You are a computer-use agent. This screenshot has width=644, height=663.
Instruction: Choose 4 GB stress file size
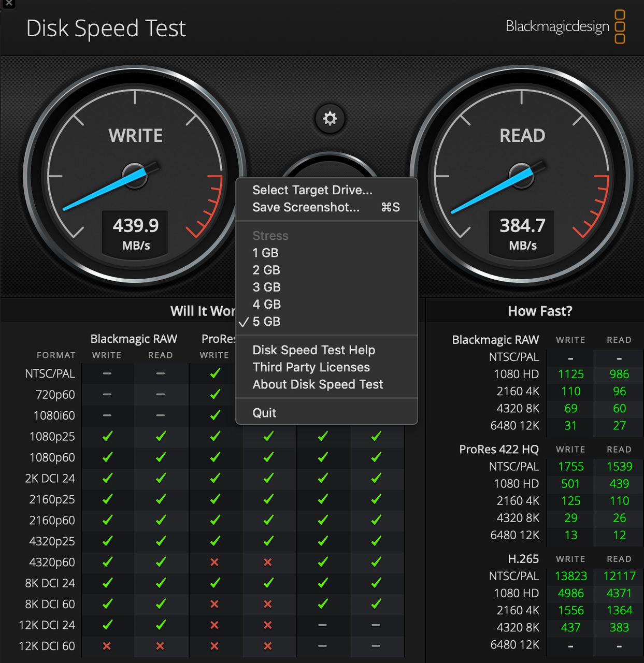tap(266, 304)
